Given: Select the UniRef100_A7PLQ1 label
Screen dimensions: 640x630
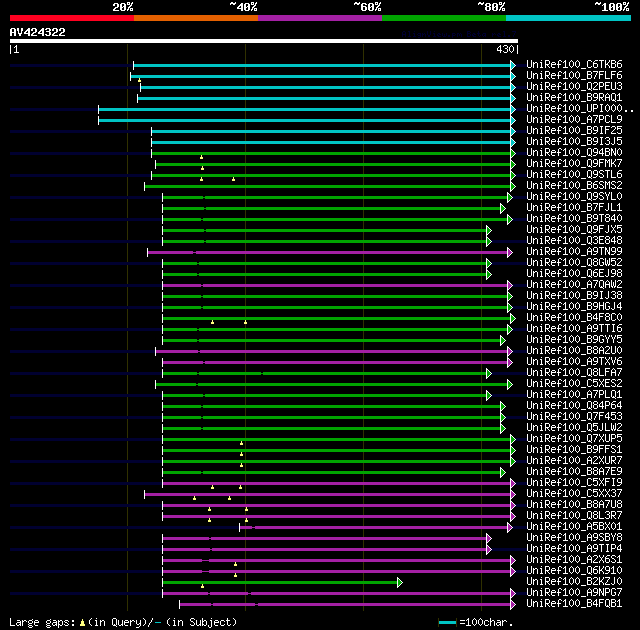Looking at the screenshot, I should (x=574, y=395).
